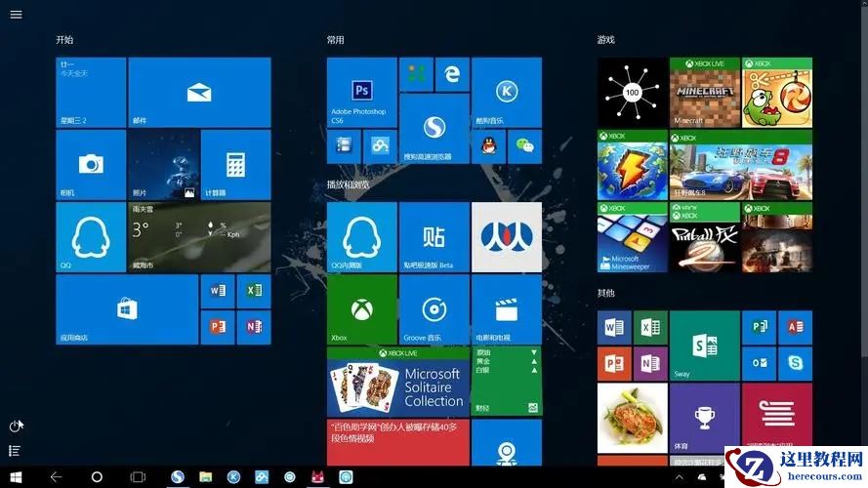
Task: Click the Back arrow on the taskbar
Action: pos(56,477)
